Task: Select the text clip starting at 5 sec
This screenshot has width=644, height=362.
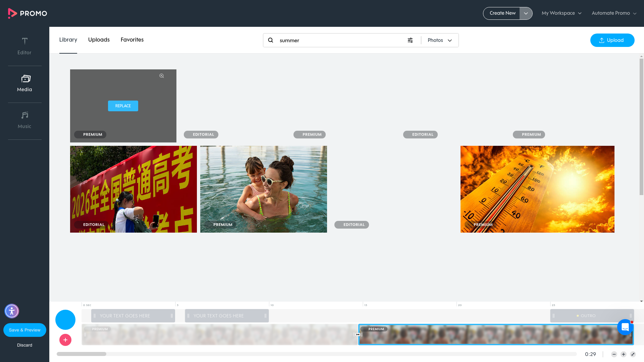Action: pos(227,316)
